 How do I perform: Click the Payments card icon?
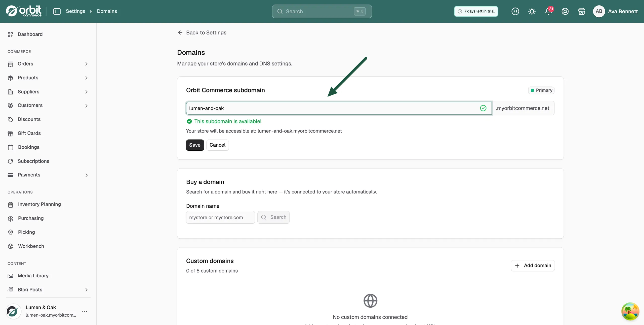tap(10, 175)
